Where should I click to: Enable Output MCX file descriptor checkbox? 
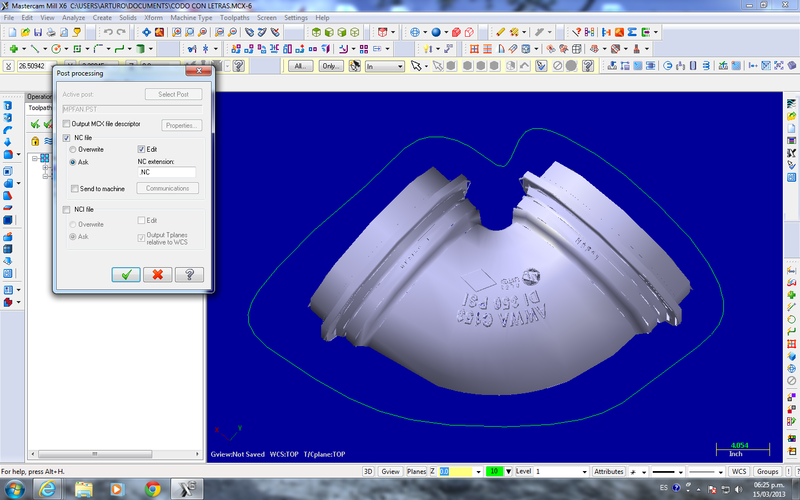pos(66,124)
